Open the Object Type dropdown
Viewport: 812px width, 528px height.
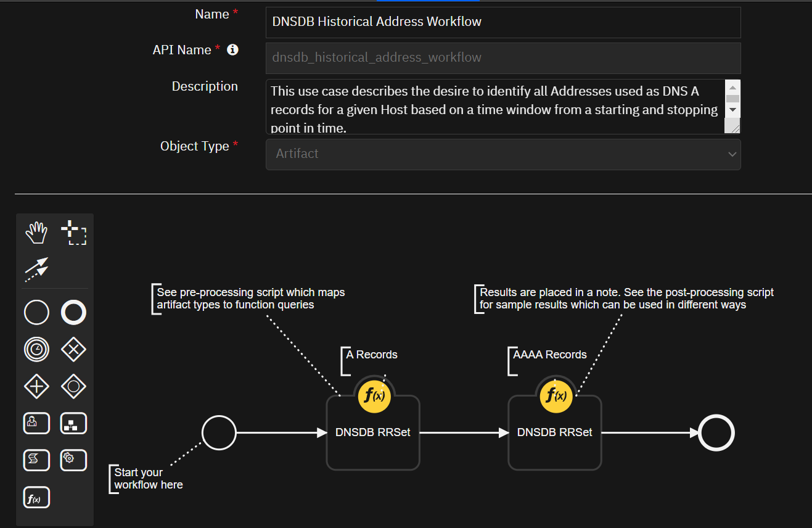(503, 154)
